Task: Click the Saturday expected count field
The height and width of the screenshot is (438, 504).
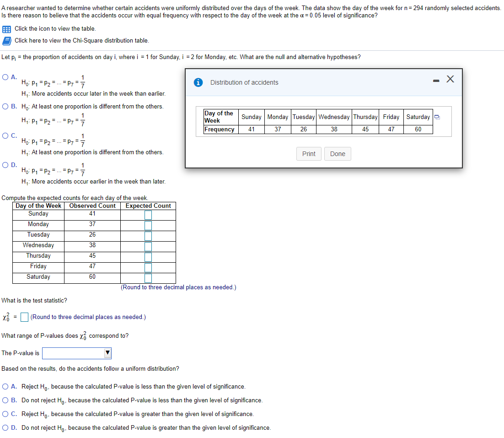Action: pos(147,277)
